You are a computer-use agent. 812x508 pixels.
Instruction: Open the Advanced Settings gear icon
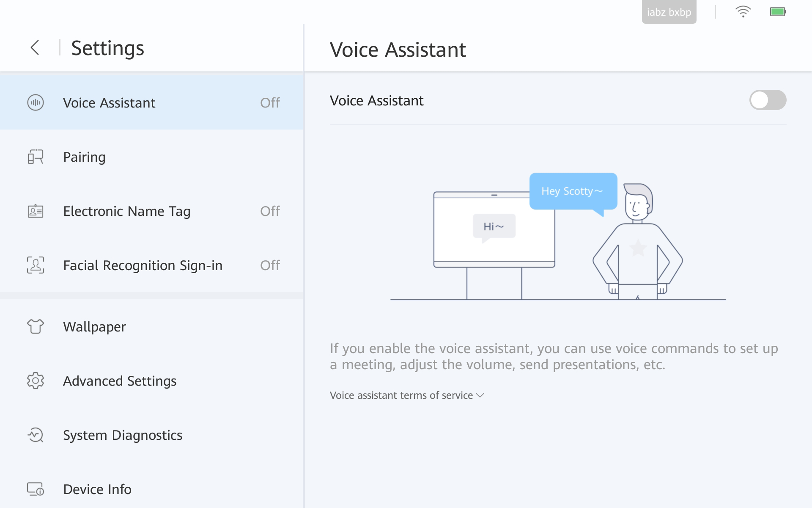tap(36, 381)
